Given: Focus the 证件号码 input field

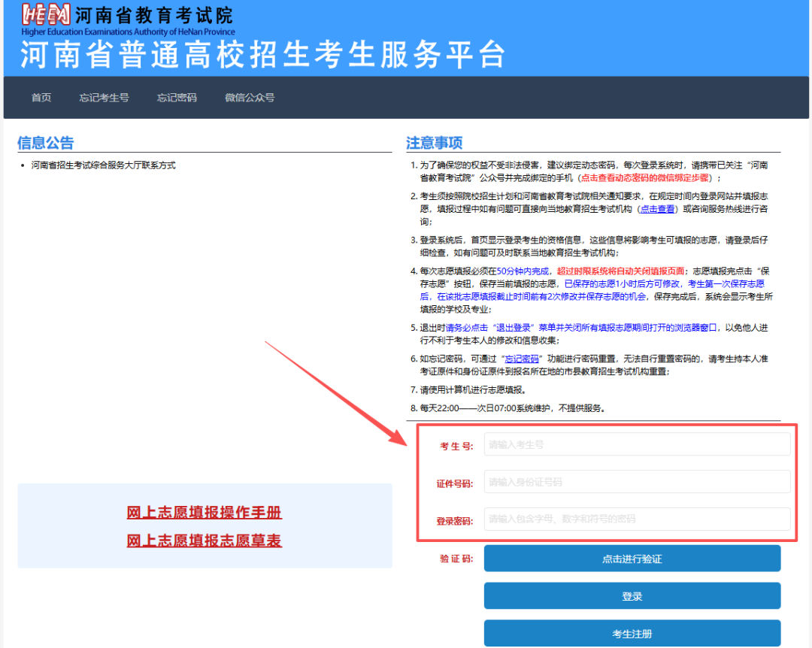Looking at the screenshot, I should pos(637,482).
